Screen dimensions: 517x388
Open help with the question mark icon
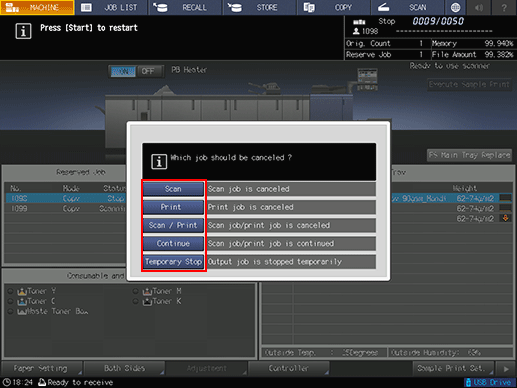[504, 7]
